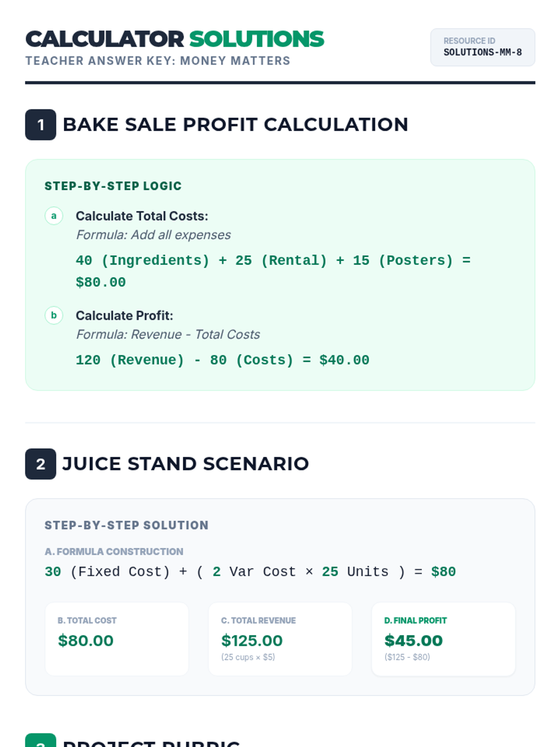Click the section 1 number badge
The width and height of the screenshot is (560, 747).
(41, 125)
